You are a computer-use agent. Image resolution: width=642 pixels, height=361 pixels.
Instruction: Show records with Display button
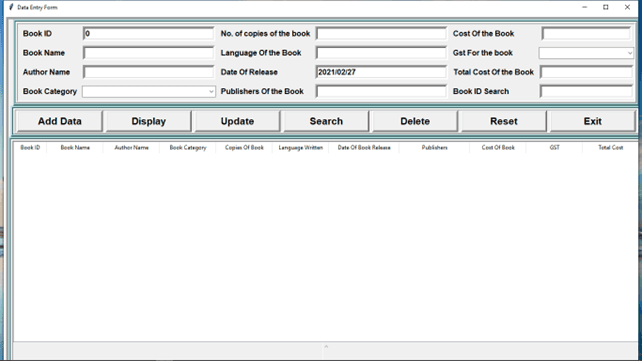click(149, 121)
